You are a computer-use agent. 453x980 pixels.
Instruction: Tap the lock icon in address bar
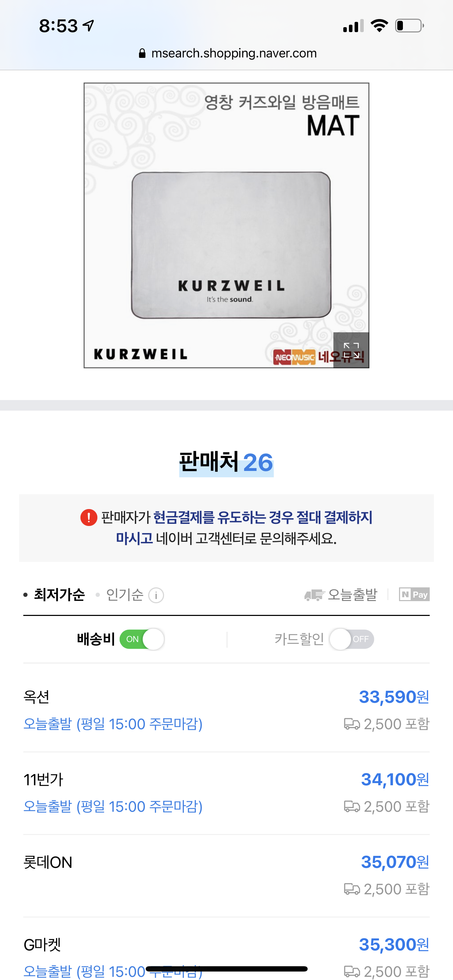pos(142,53)
